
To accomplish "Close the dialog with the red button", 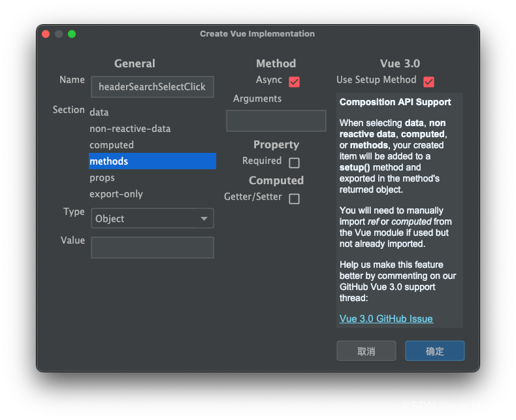I will [46, 34].
